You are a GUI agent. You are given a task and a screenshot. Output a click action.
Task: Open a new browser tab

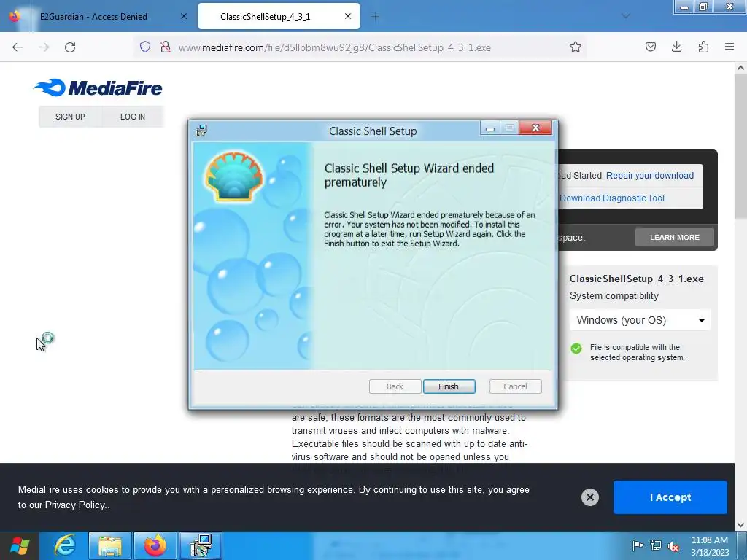[x=375, y=17]
